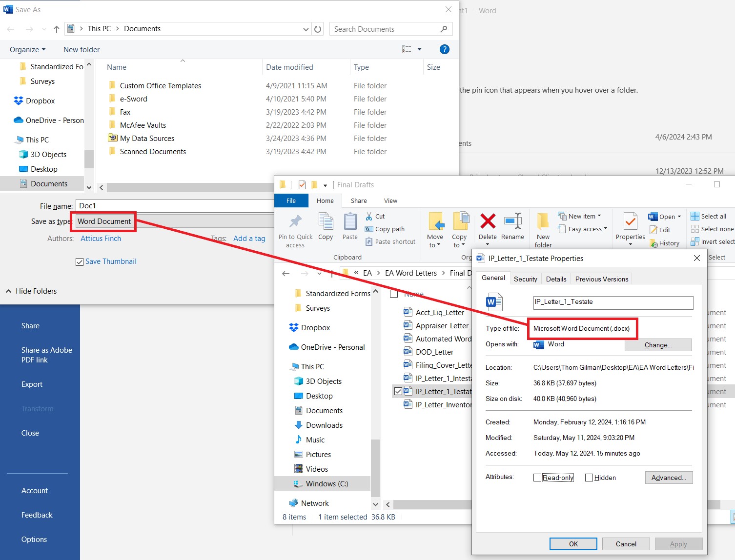Click Export in the Word backstage menu

tap(32, 384)
